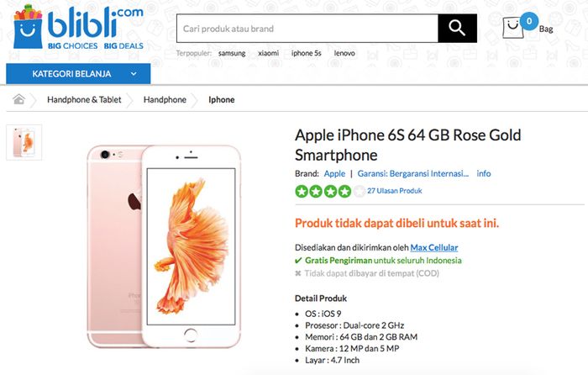
Task: Click the blibli.com logo
Action: pyautogui.click(x=78, y=28)
